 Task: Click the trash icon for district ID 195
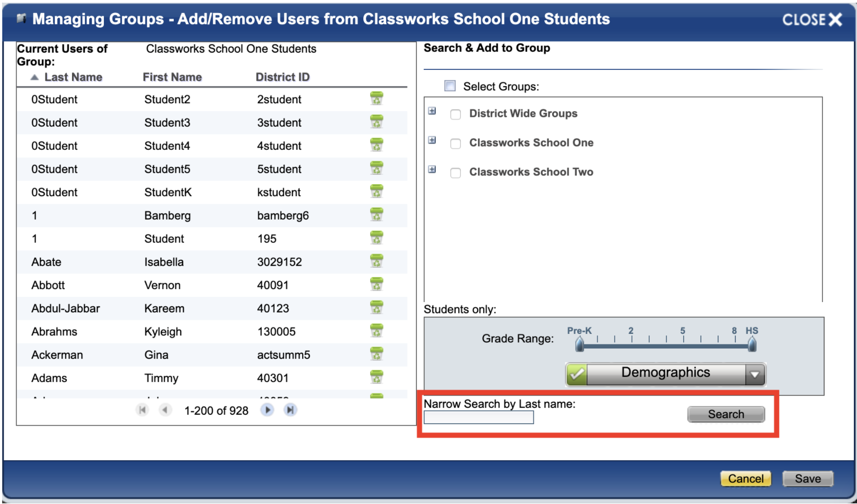click(376, 238)
